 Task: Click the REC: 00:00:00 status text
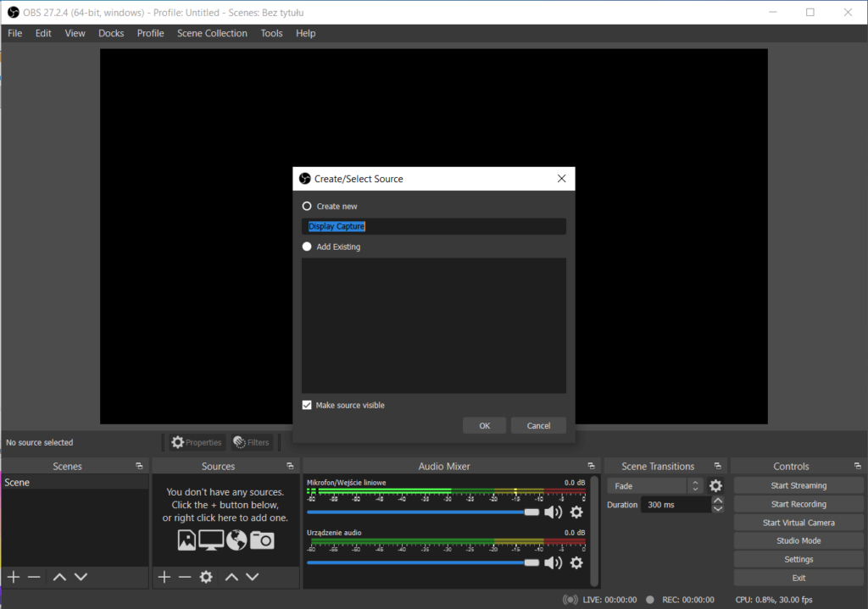click(688, 600)
